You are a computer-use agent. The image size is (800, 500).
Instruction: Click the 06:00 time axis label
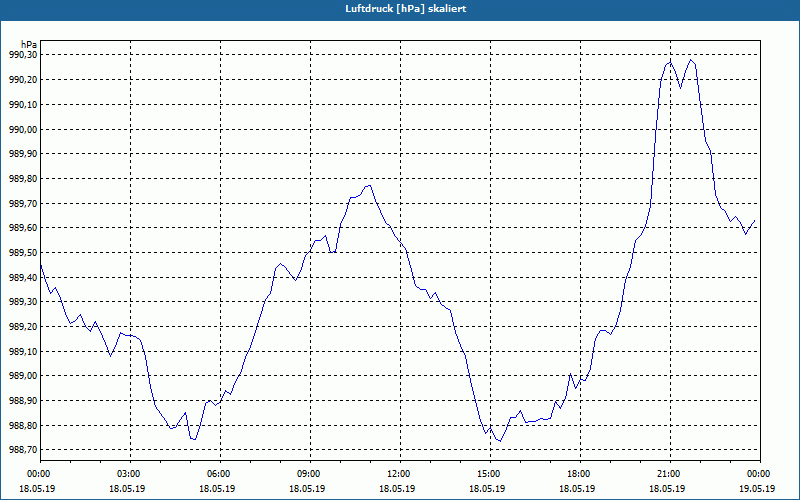click(x=220, y=474)
